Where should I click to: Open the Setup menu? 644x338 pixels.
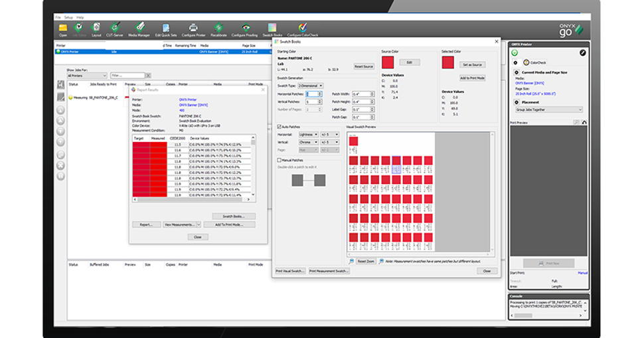coord(68,18)
